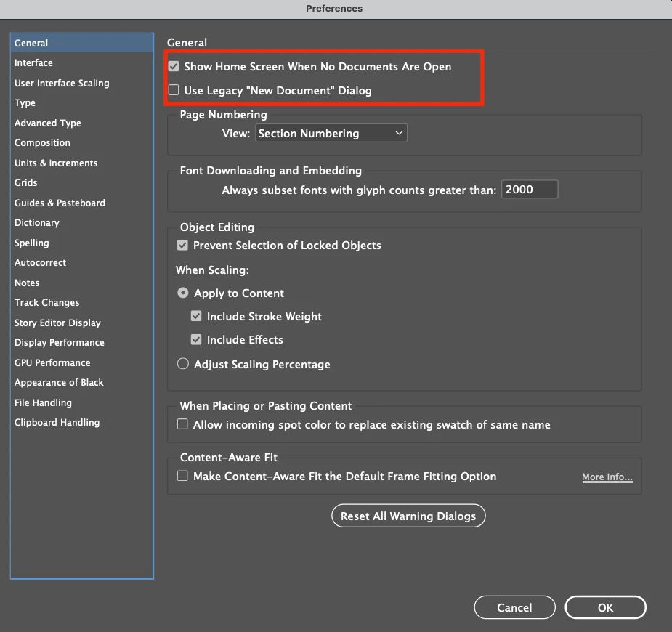Click the Page Numbering group label
This screenshot has height=632, width=672.
pos(223,114)
